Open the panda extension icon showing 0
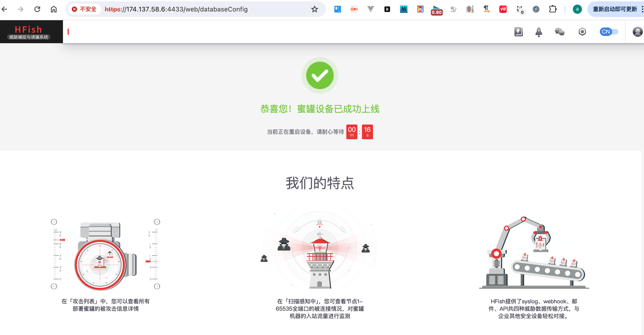Image resolution: width=644 pixels, height=335 pixels. click(x=519, y=9)
